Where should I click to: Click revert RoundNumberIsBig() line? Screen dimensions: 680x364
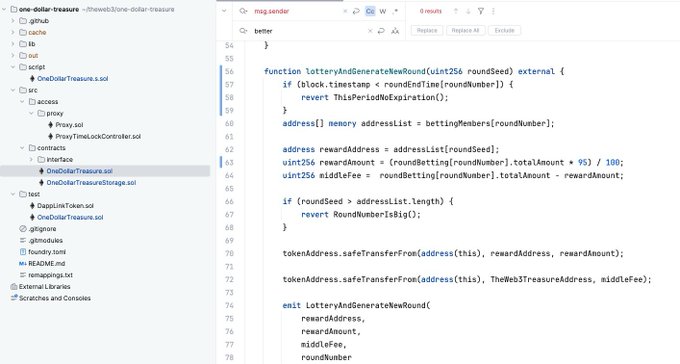(x=361, y=214)
